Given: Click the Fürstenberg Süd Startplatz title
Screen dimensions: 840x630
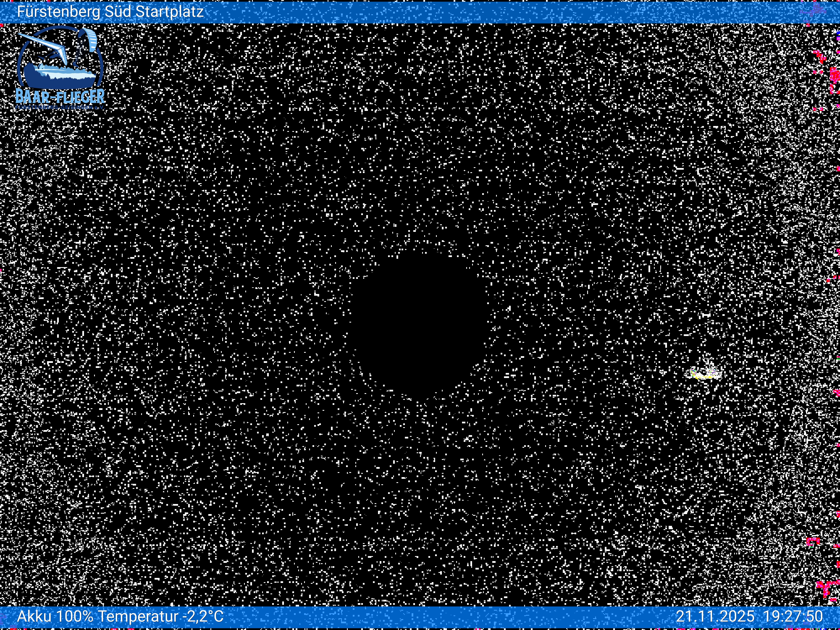Looking at the screenshot, I should [x=110, y=12].
